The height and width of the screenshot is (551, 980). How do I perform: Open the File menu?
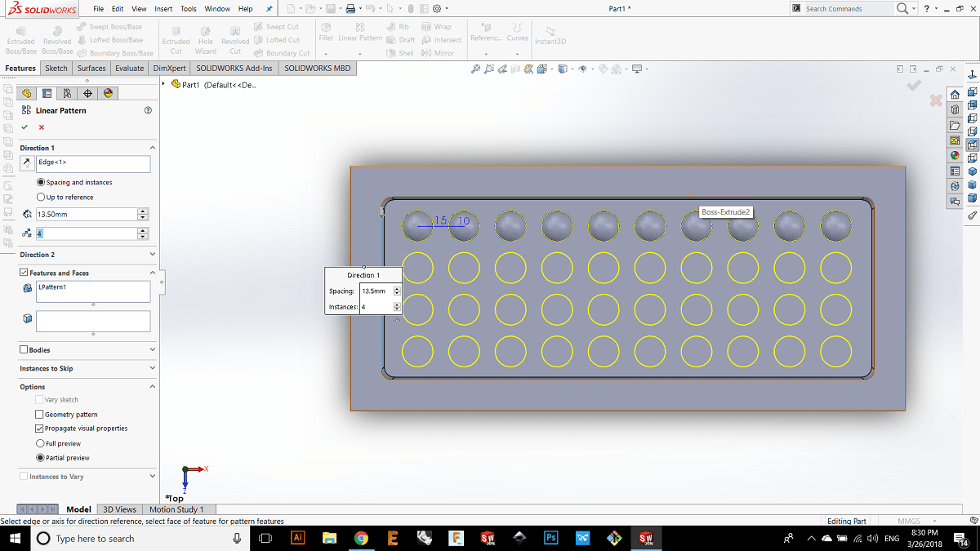pos(98,8)
